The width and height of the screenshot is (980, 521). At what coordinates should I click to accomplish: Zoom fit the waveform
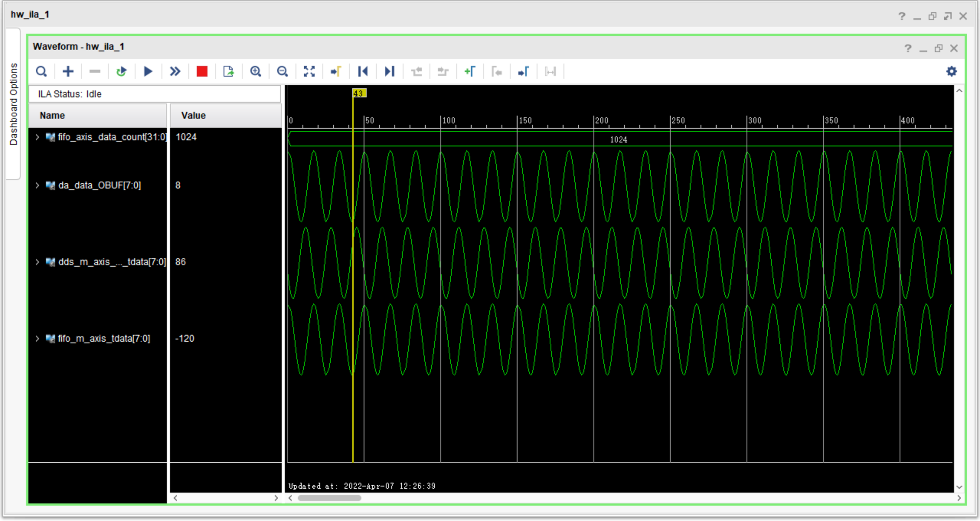click(x=309, y=72)
